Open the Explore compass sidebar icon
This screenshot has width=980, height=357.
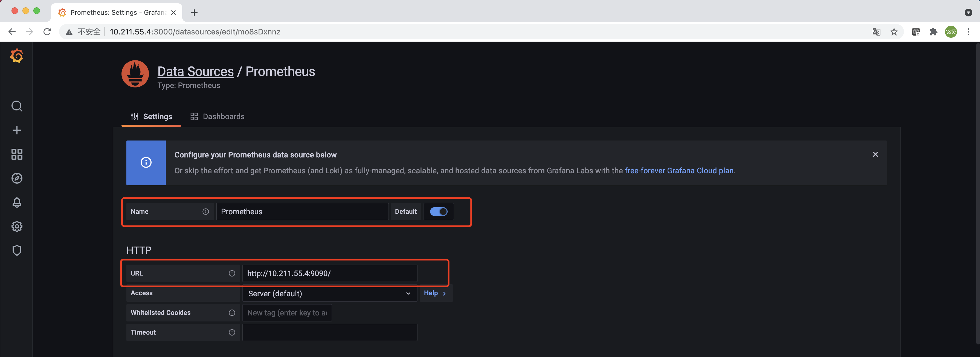coord(17,178)
